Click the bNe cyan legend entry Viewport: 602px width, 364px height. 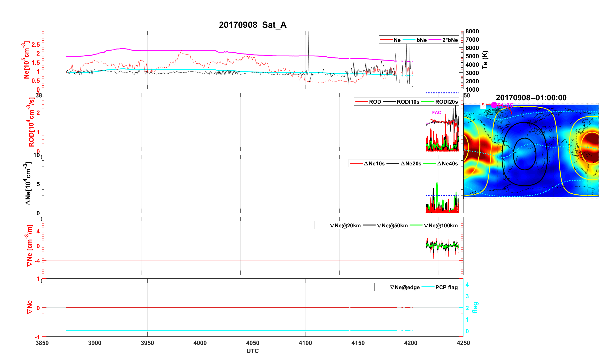(421, 40)
